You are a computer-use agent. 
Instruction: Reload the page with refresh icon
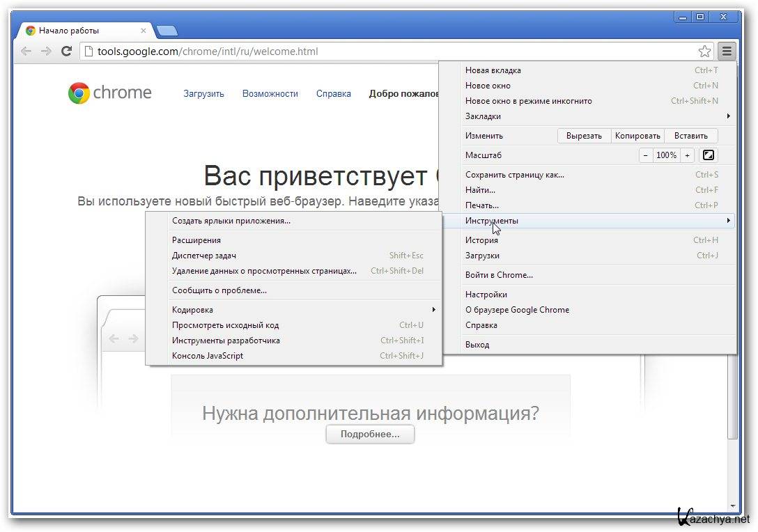(x=67, y=51)
